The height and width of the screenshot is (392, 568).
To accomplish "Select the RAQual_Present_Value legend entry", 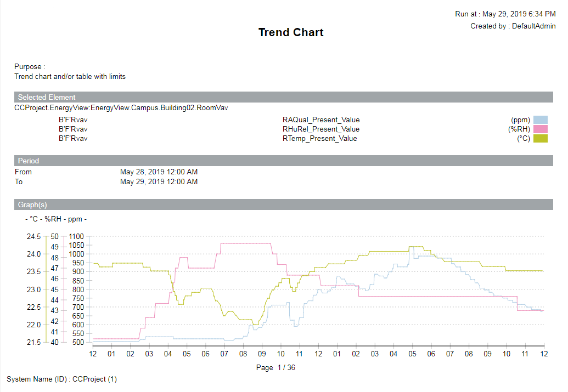I will [x=320, y=120].
